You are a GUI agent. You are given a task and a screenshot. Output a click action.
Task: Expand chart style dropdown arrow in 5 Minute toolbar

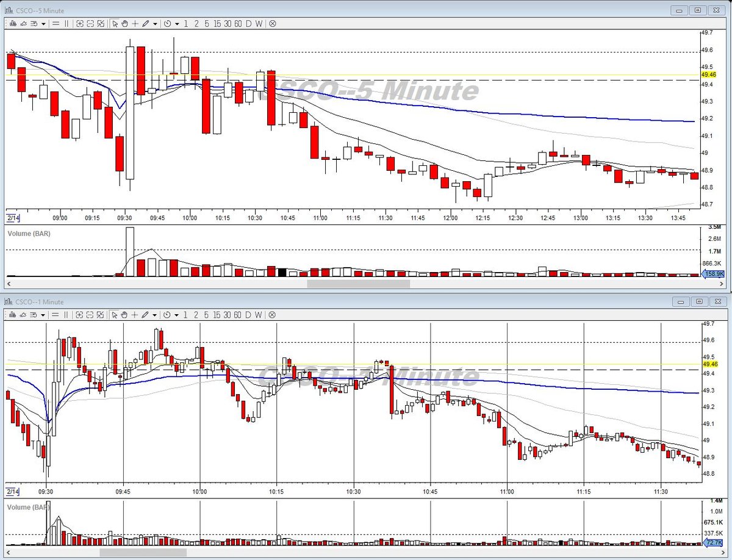[43, 24]
